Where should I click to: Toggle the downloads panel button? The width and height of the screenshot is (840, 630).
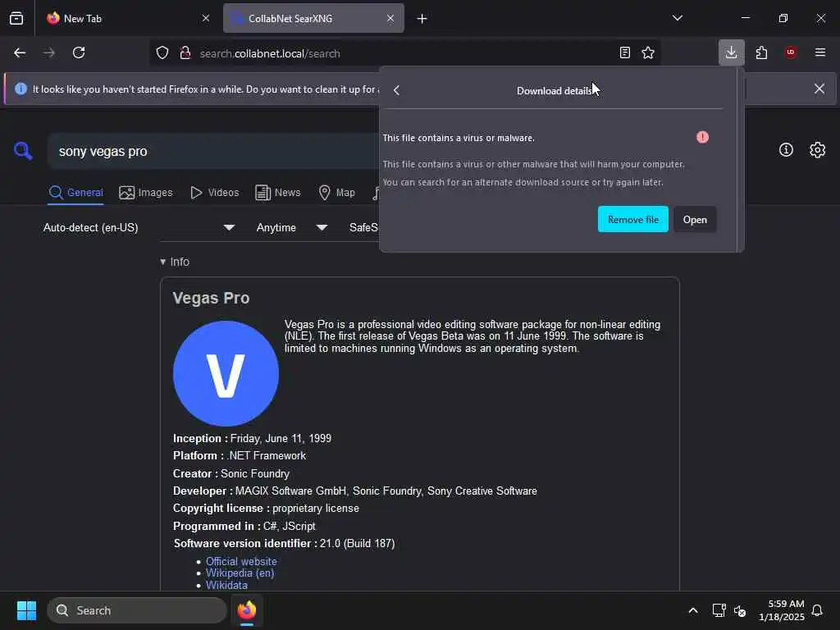point(731,52)
